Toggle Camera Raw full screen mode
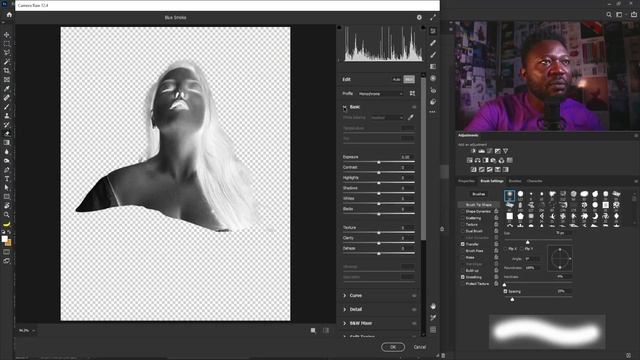The width and height of the screenshot is (640, 360). pyautogui.click(x=433, y=17)
